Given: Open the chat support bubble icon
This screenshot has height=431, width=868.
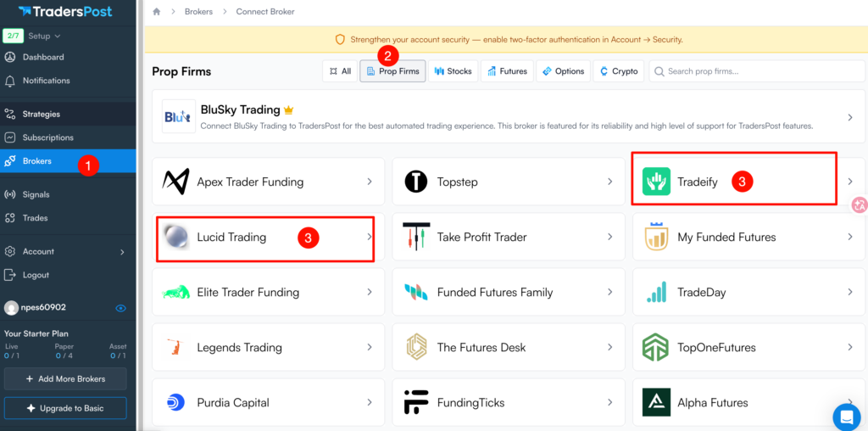Looking at the screenshot, I should [x=846, y=416].
